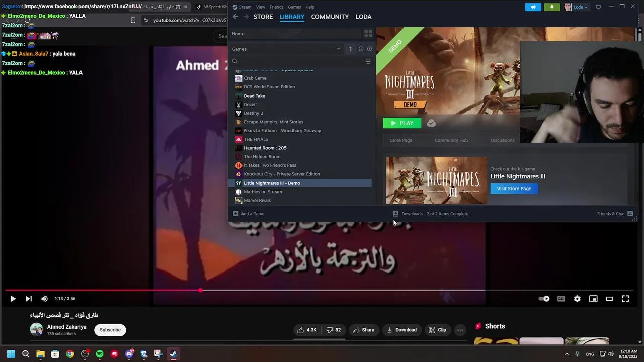Download the YouTube video
Viewport: 644px width, 362px height.
tap(401, 330)
